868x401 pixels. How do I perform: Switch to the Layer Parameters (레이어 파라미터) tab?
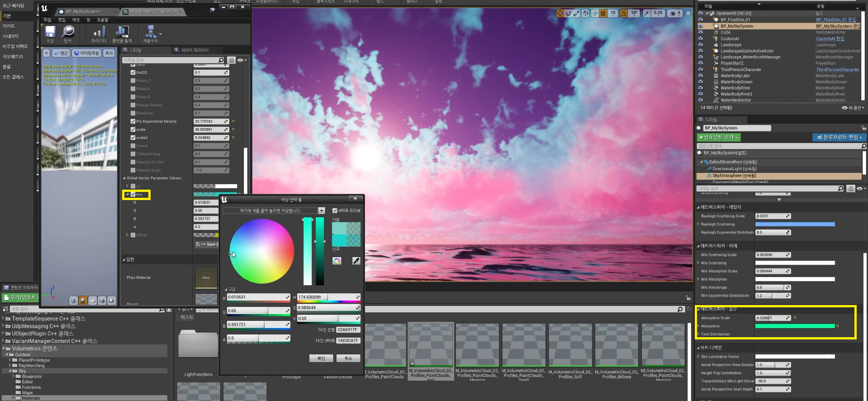coord(194,50)
